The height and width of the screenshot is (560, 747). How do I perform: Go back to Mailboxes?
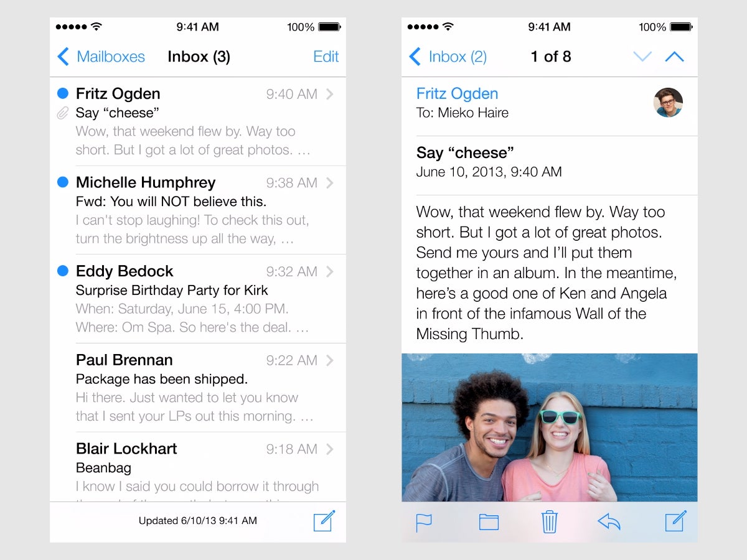point(101,57)
